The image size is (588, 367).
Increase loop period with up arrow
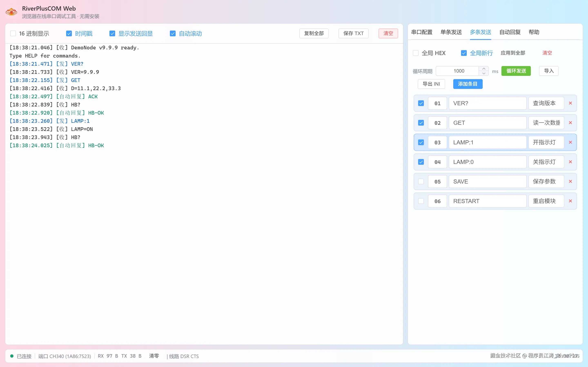tap(484, 69)
